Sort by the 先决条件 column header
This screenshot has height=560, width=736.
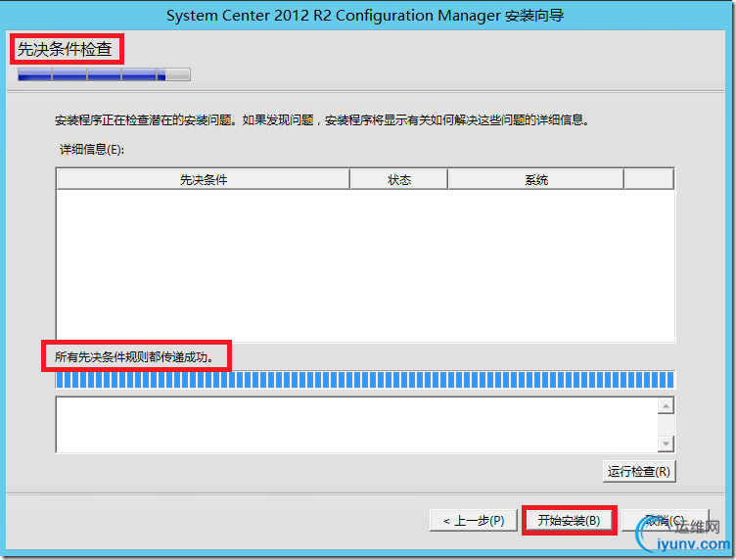(x=204, y=180)
